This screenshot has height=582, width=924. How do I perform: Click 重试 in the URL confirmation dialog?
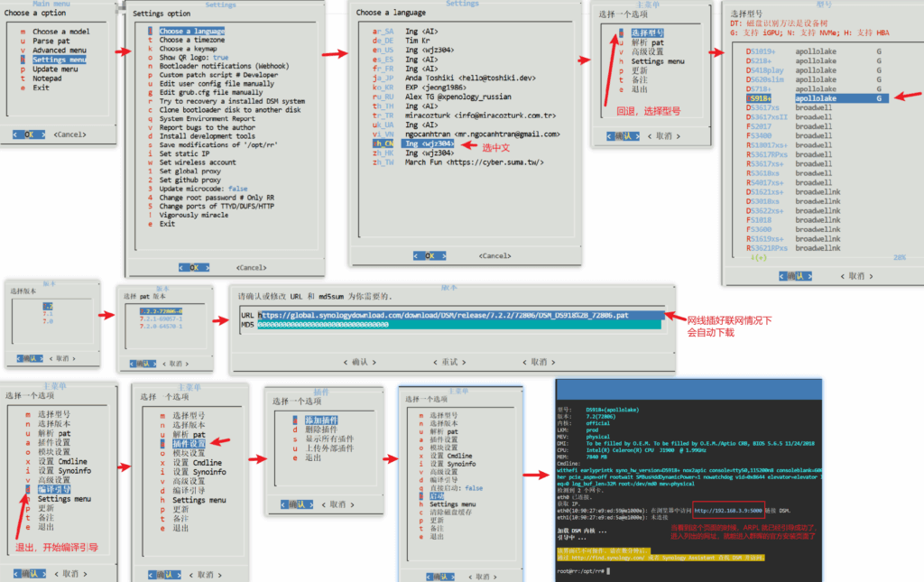449,362
